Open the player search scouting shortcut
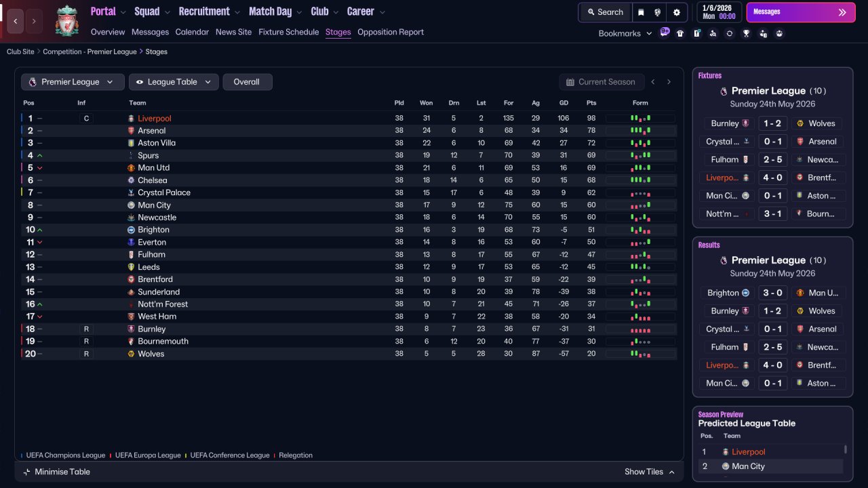This screenshot has width=868, height=488. [x=713, y=33]
